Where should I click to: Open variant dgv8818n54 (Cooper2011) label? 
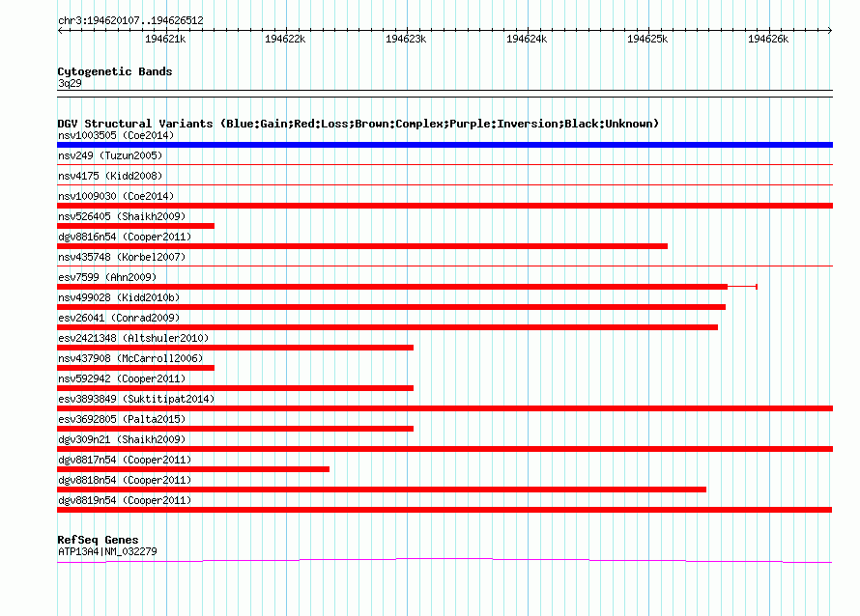coord(125,480)
